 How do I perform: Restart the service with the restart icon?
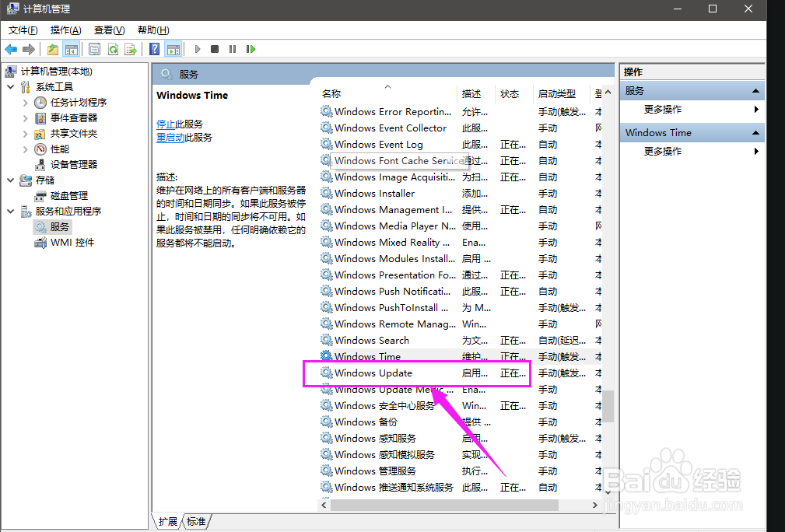pos(251,49)
